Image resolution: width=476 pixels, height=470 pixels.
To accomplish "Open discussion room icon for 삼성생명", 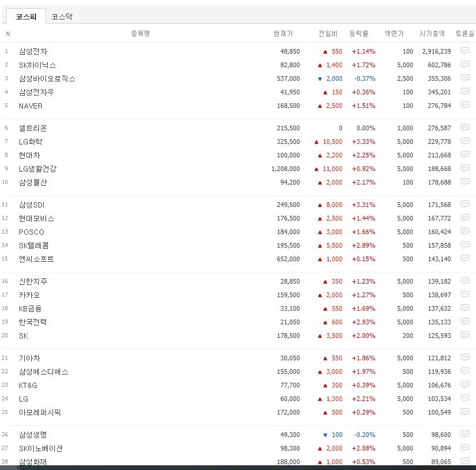I will tap(465, 434).
